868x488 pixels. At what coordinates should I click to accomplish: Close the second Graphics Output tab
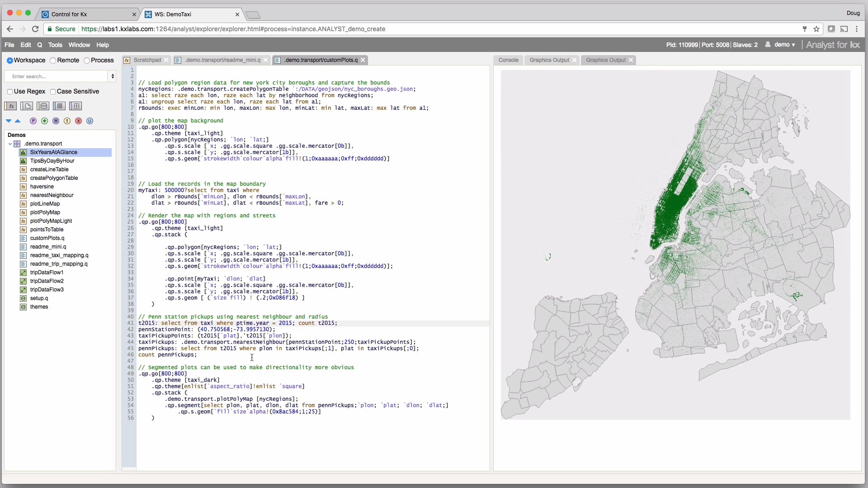[x=631, y=60]
